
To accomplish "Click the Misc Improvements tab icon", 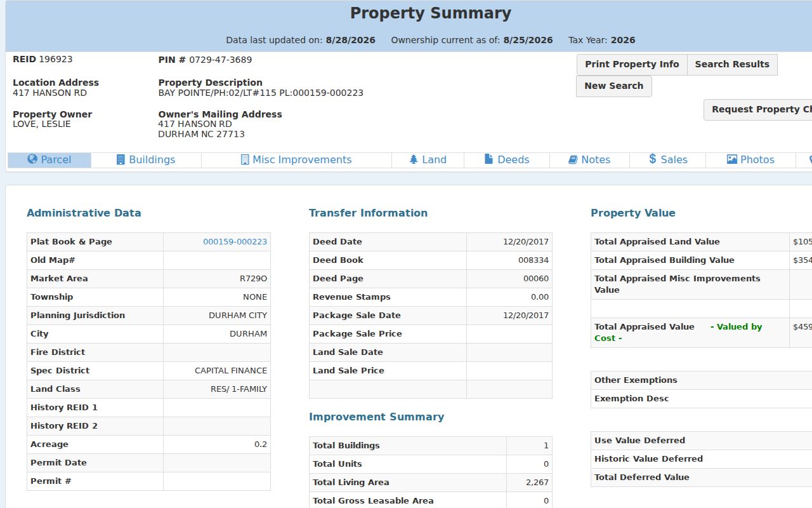I will coord(245,159).
